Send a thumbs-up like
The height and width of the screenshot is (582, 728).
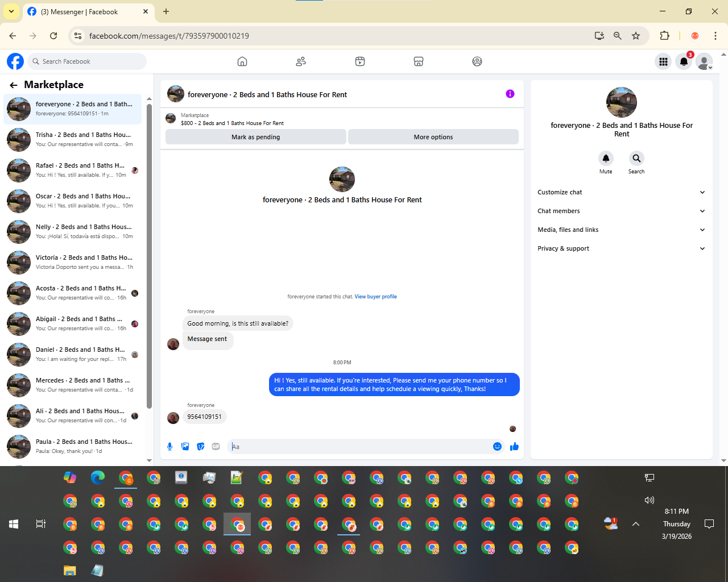click(x=514, y=447)
